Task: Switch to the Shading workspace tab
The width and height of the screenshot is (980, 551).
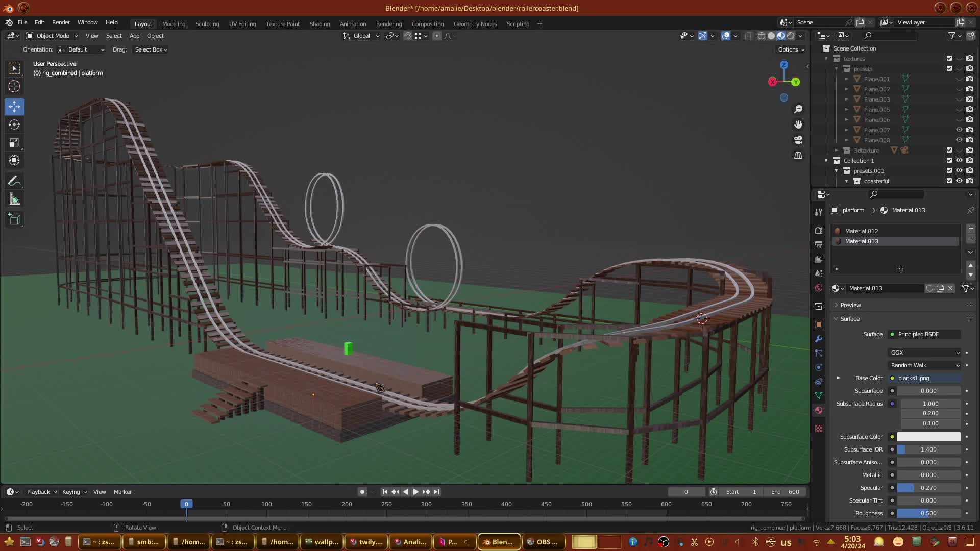Action: pos(320,24)
